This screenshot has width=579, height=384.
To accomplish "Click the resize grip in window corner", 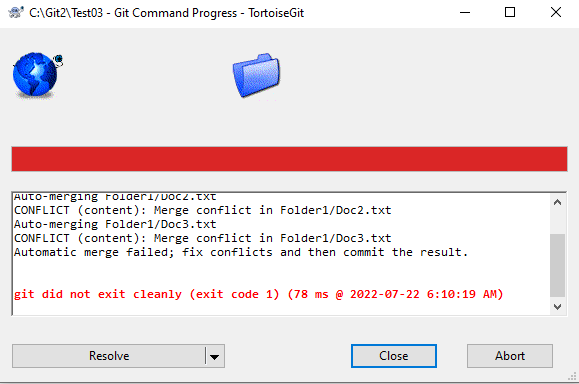I will 572,377.
